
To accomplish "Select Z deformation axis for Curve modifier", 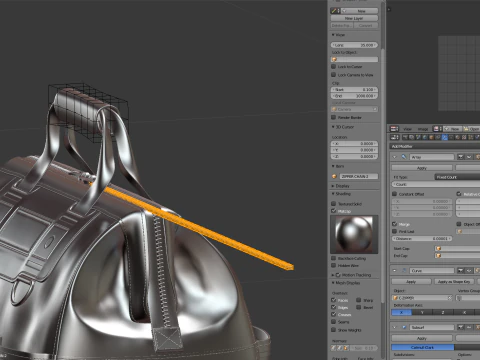I will click(443, 312).
